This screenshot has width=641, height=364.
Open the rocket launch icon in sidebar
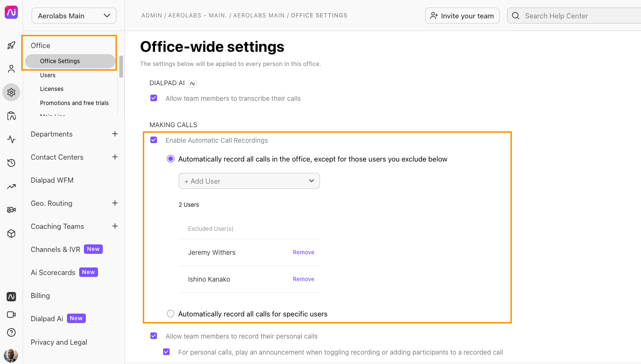tap(11, 46)
